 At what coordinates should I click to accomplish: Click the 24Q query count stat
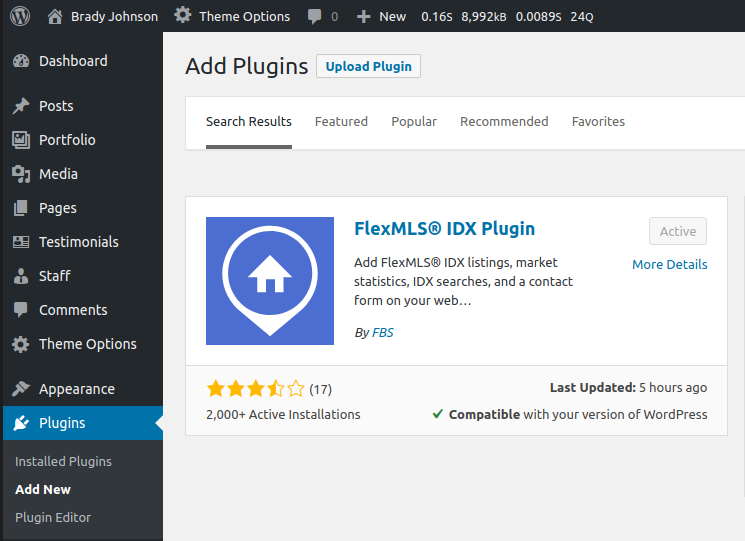point(582,17)
